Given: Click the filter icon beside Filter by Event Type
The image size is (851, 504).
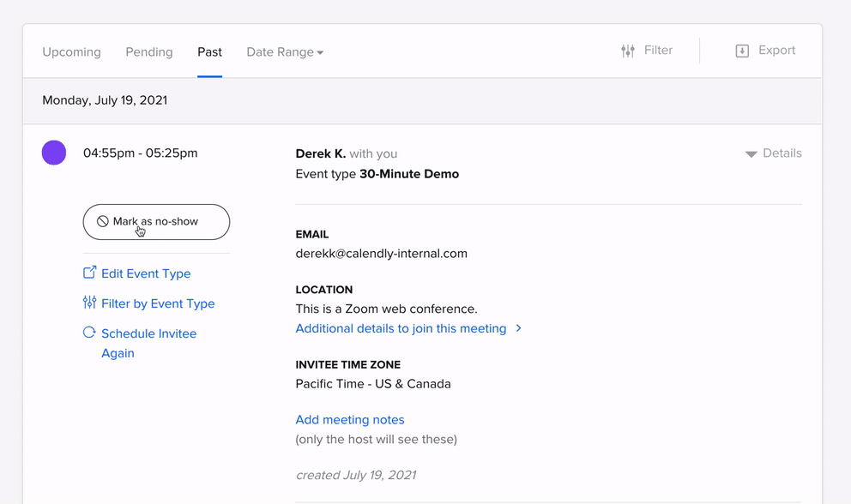Looking at the screenshot, I should [x=89, y=303].
